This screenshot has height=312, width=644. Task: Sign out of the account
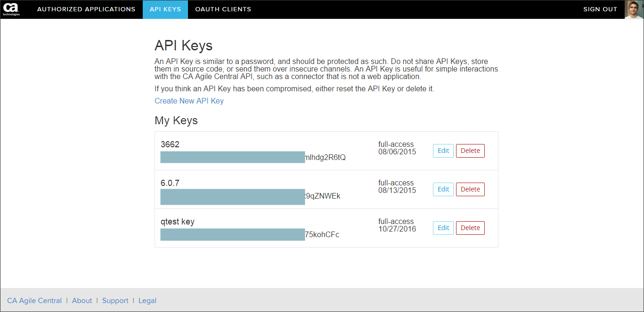[x=600, y=9]
